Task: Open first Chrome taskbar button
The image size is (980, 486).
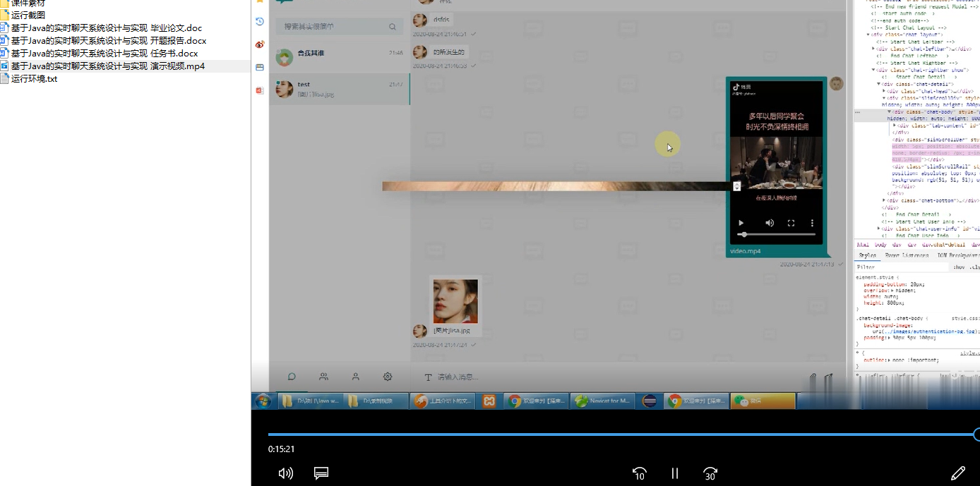Action: click(x=536, y=401)
